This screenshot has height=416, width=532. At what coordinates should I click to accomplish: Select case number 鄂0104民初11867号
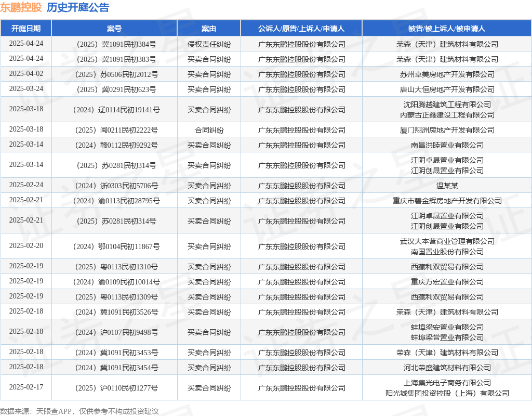click(x=116, y=246)
